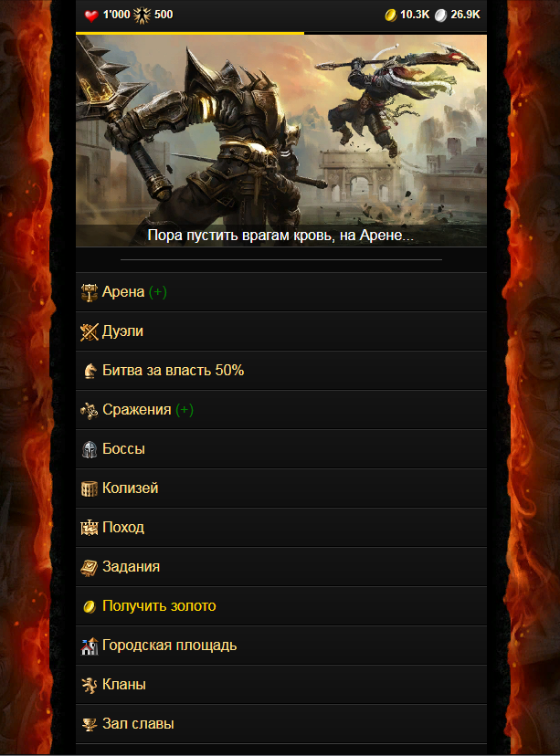Click the trophy icon beside Зал славы
Screen dimensions: 560x756
coord(90,724)
